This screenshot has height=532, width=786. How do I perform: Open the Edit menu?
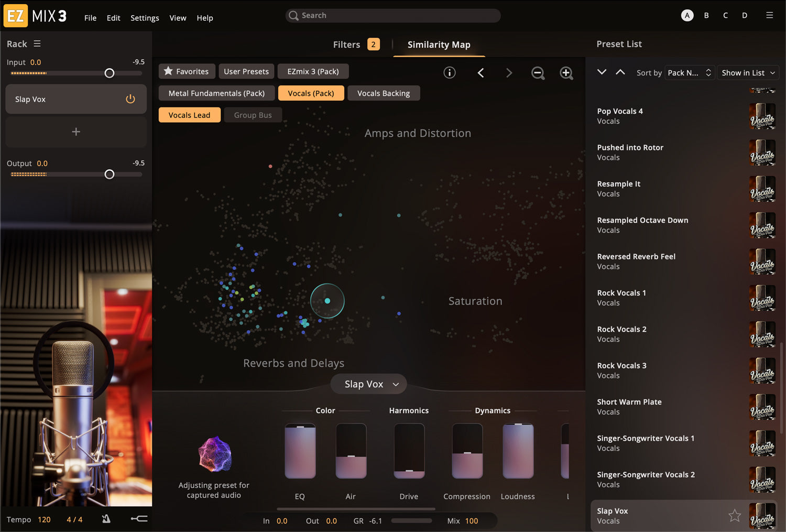114,18
